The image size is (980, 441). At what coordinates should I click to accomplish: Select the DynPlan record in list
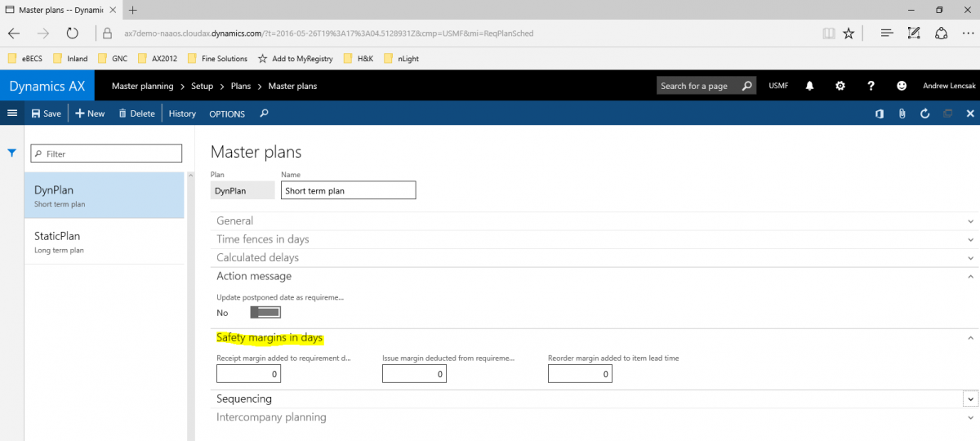coord(104,195)
